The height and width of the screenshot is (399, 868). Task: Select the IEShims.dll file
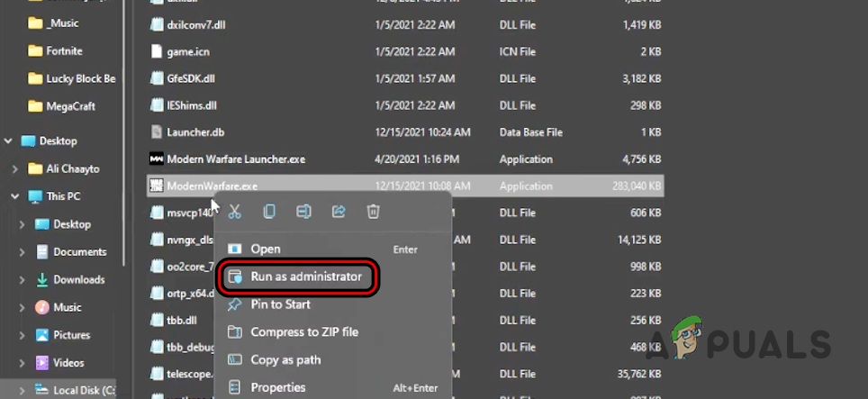click(x=192, y=105)
